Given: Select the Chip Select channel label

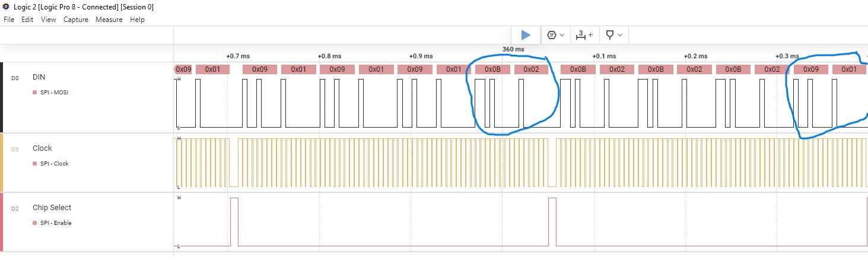Looking at the screenshot, I should pos(52,208).
